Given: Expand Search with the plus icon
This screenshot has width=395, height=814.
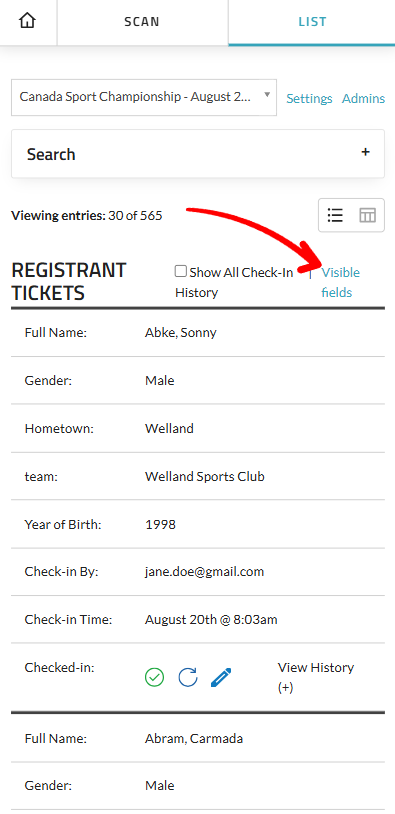Looking at the screenshot, I should pyautogui.click(x=365, y=152).
